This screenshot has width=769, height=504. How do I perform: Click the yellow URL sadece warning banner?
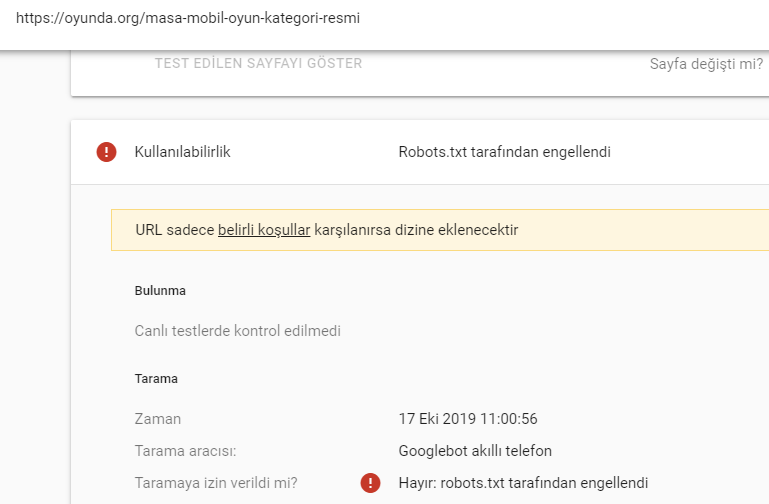pyautogui.click(x=440, y=230)
